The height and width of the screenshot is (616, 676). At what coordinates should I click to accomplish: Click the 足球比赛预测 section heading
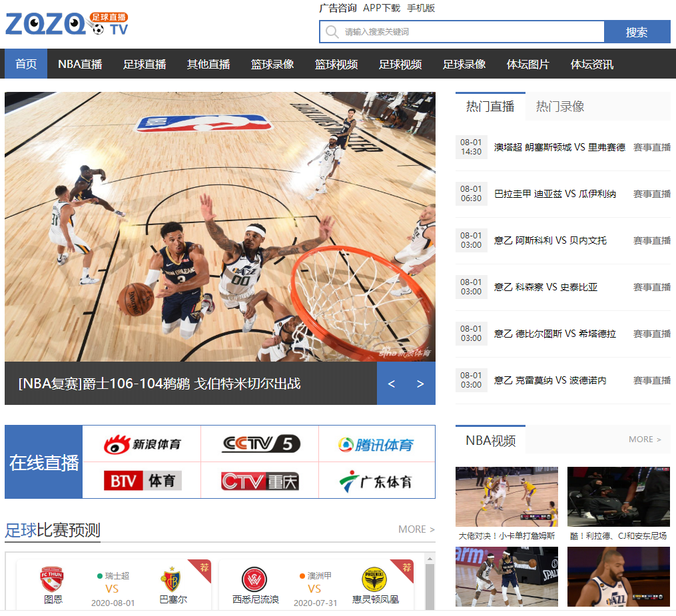click(53, 530)
